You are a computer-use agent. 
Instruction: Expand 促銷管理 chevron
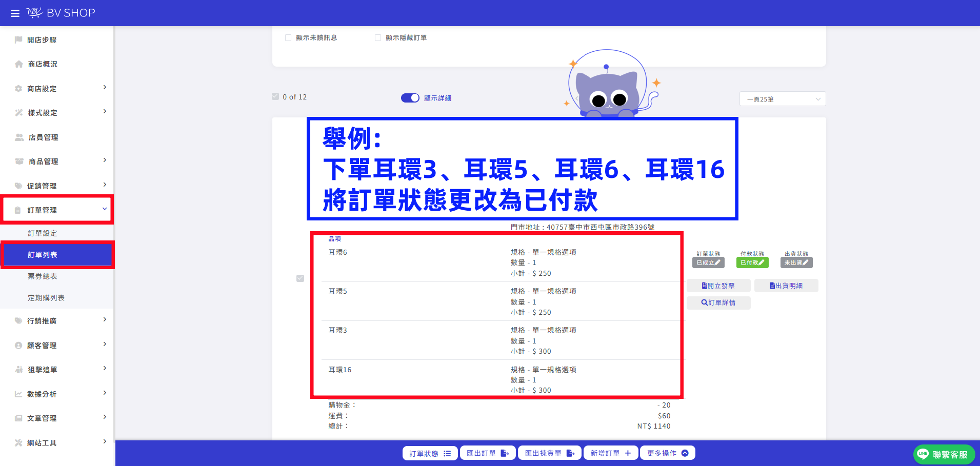coord(105,185)
